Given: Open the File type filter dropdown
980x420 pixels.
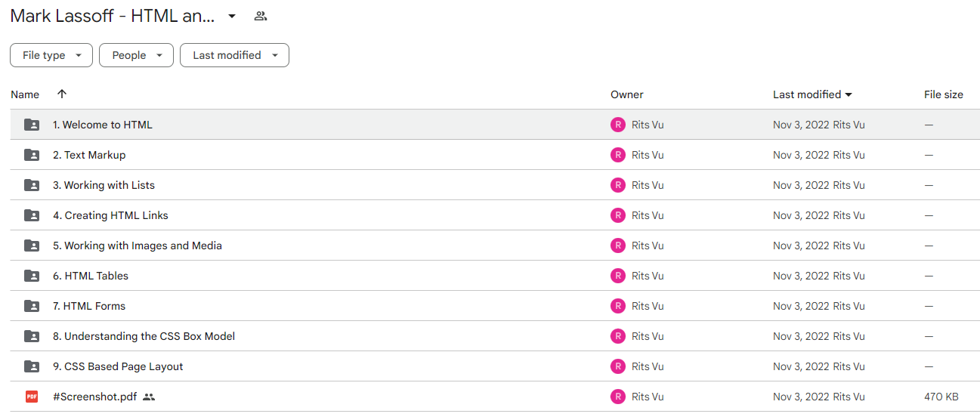Looking at the screenshot, I should [x=51, y=55].
